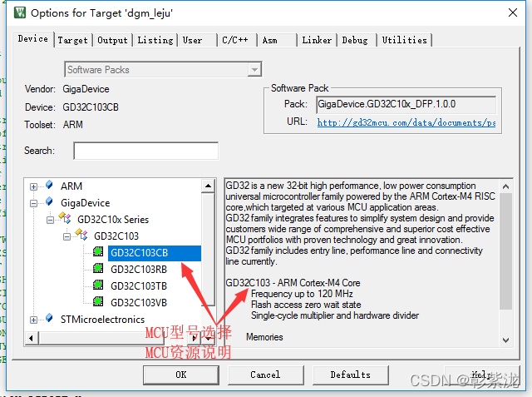Click the description panel scroll up arrow
Screen dimensions: 532x397
click(506, 186)
